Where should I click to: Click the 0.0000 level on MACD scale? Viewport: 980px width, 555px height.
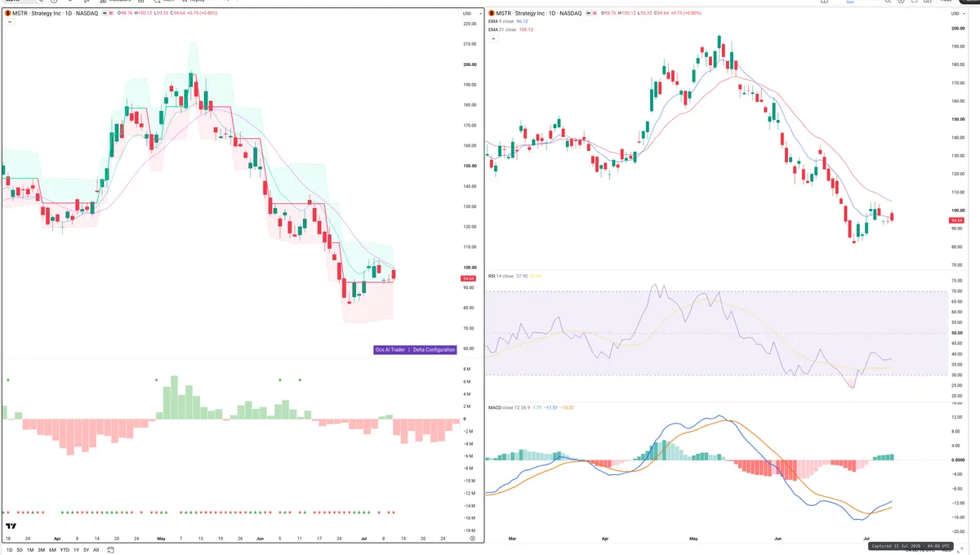957,460
